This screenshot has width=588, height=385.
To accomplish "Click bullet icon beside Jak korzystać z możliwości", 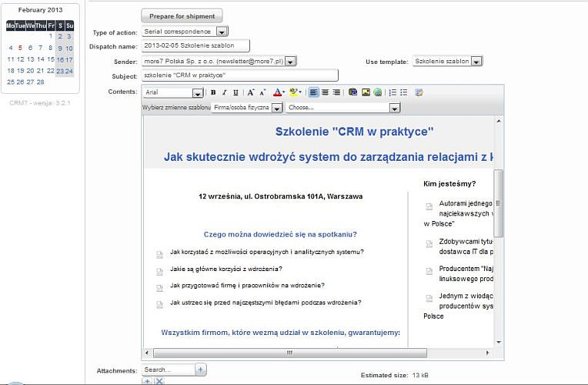I will pyautogui.click(x=159, y=255).
